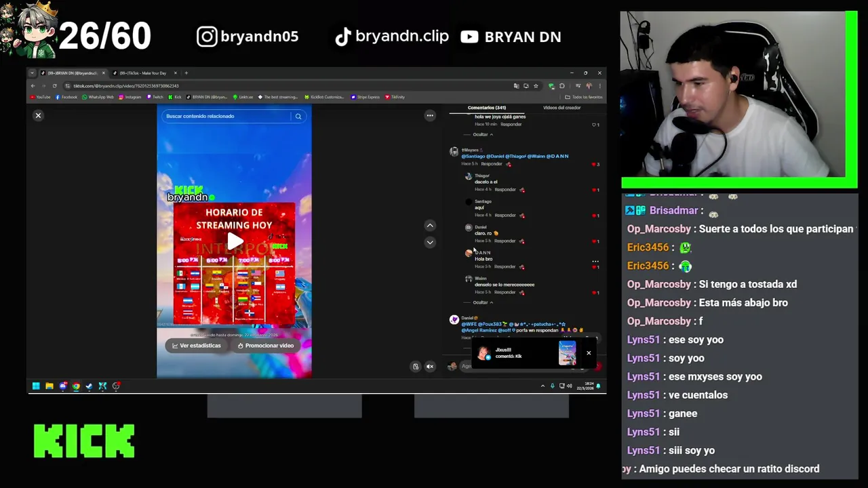
Task: Reload the page with refresh icon
Action: [54, 86]
